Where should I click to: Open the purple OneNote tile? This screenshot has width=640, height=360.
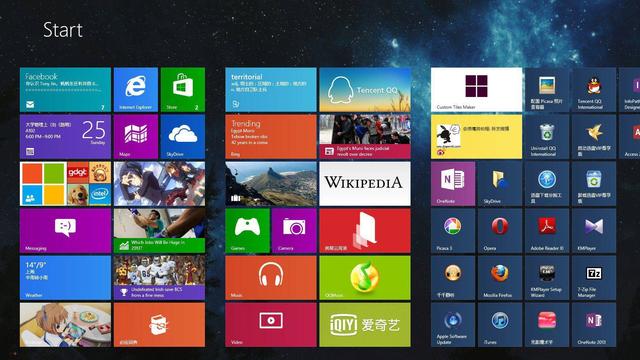[453, 184]
